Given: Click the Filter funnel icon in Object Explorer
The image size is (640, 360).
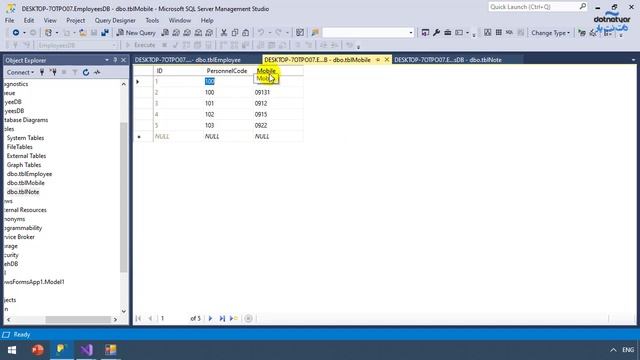Looking at the screenshot, I should point(75,72).
